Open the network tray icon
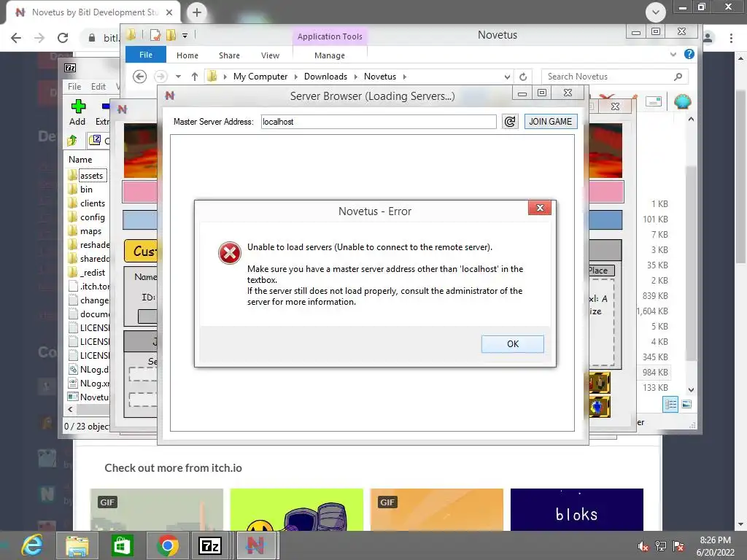This screenshot has width=747, height=560. pyautogui.click(x=661, y=546)
